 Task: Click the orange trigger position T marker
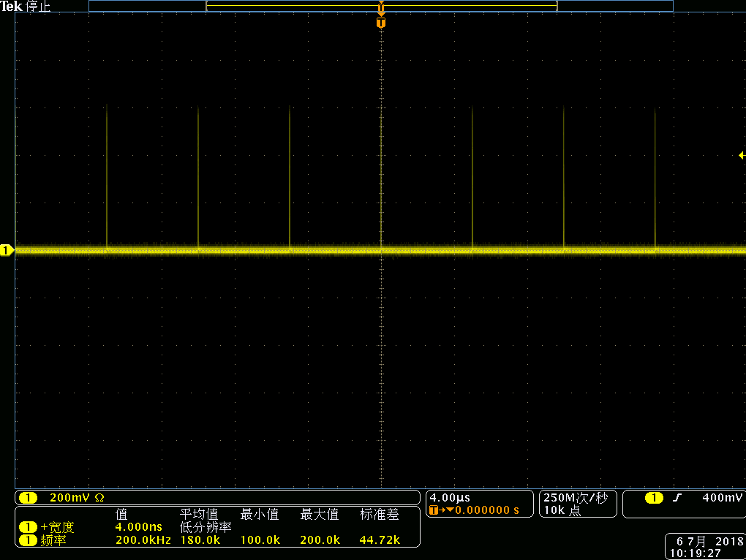(380, 23)
